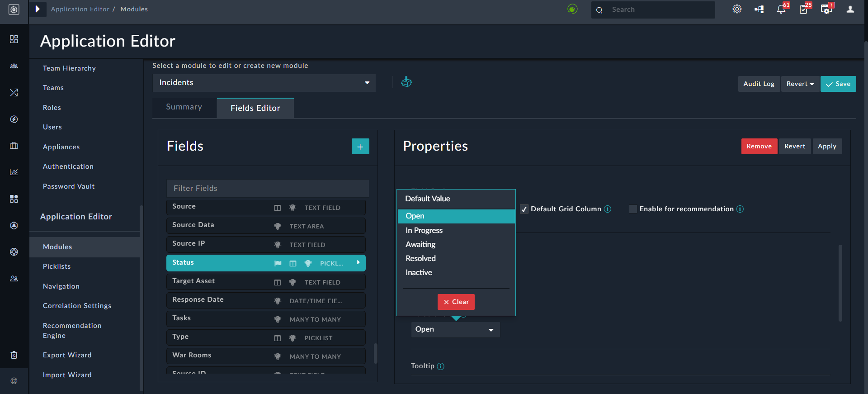
Task: Open the line chart icon in left rail
Action: coord(14,172)
